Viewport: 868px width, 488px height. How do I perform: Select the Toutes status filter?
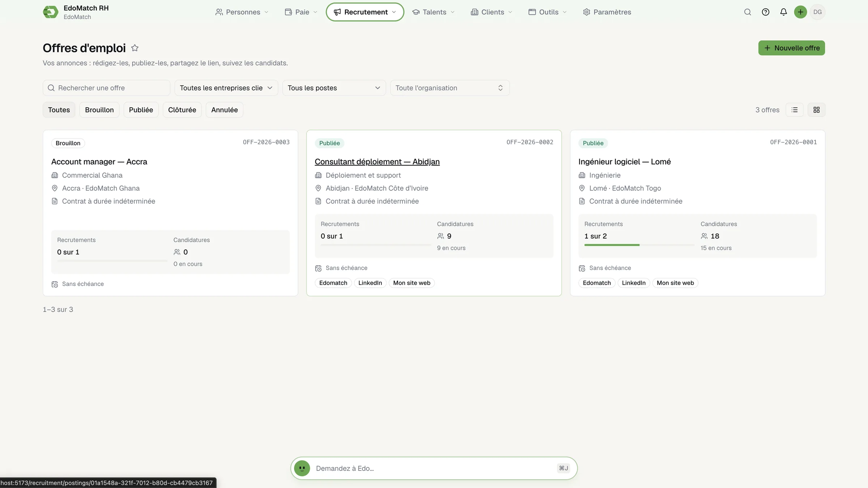(x=59, y=110)
